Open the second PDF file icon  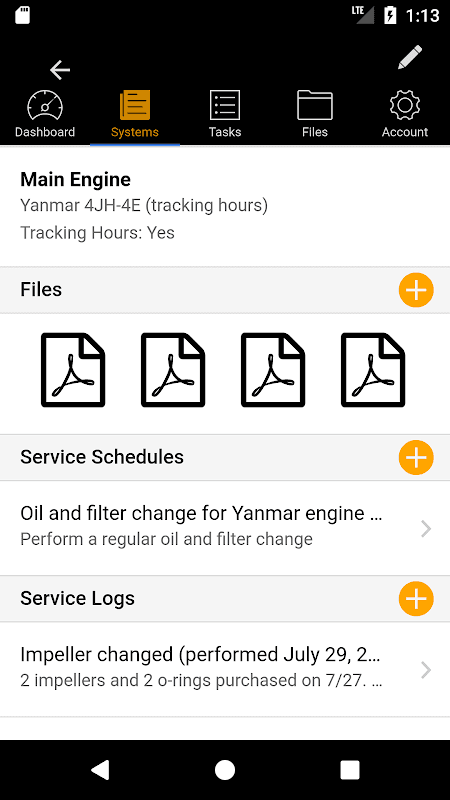pyautogui.click(x=173, y=370)
